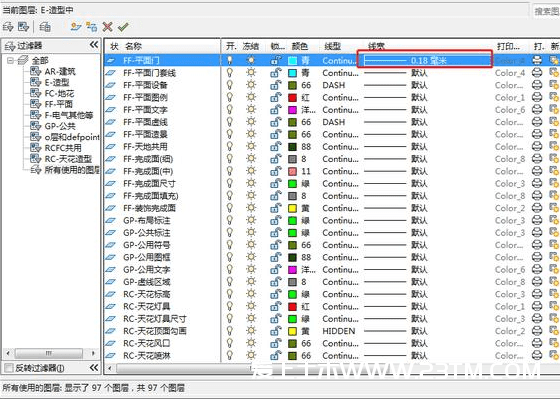The image size is (560, 399).
Task: Click the 打印... column header
Action: coord(508,46)
